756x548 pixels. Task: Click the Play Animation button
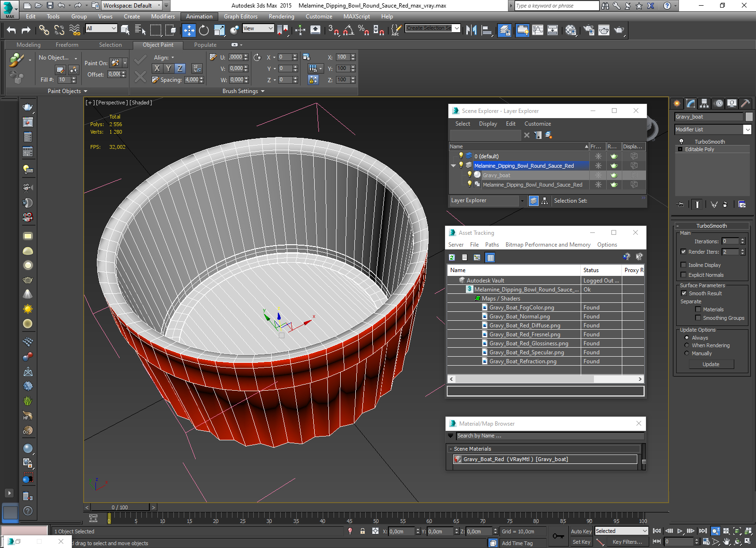pyautogui.click(x=680, y=531)
